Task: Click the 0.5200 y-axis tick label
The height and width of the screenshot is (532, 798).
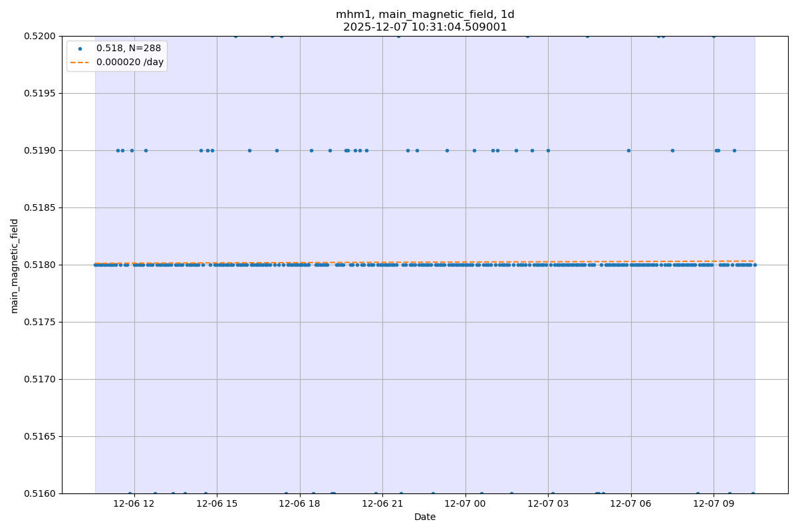Action: click(x=40, y=36)
